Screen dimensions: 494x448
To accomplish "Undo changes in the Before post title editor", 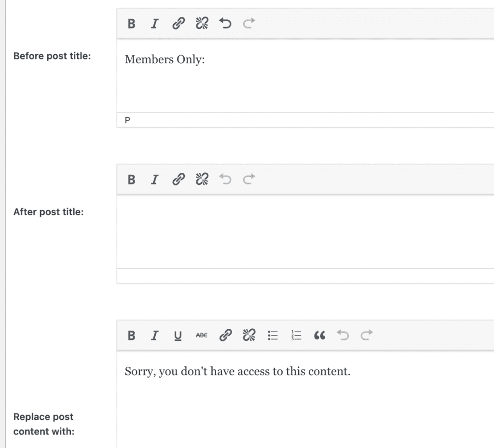I will click(x=225, y=23).
